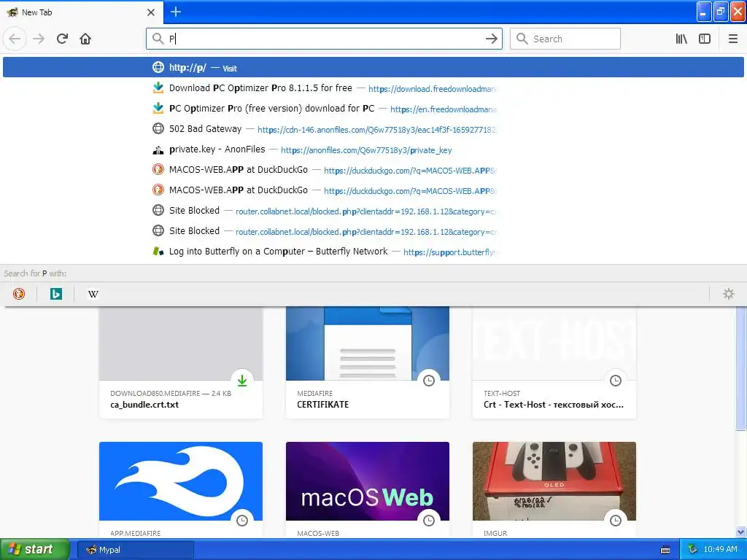The height and width of the screenshot is (560, 747).
Task: Open the macOS Web tile
Action: pos(368,490)
